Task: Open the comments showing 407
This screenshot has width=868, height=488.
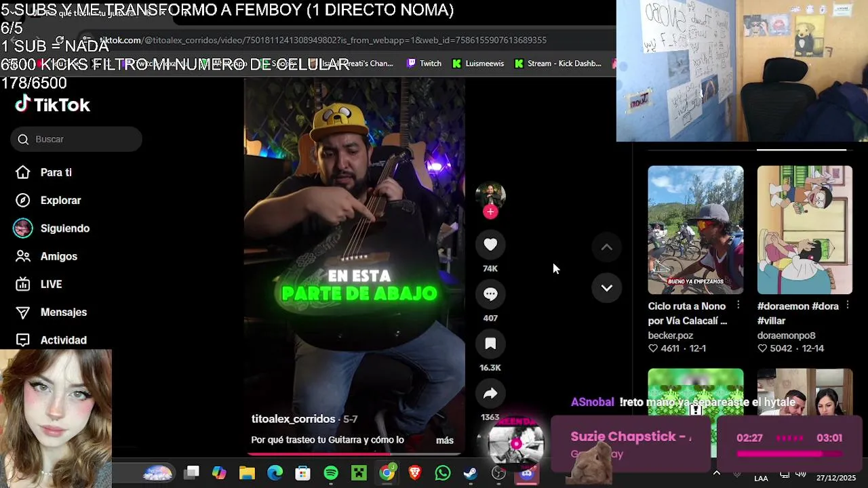Action: pyautogui.click(x=490, y=294)
